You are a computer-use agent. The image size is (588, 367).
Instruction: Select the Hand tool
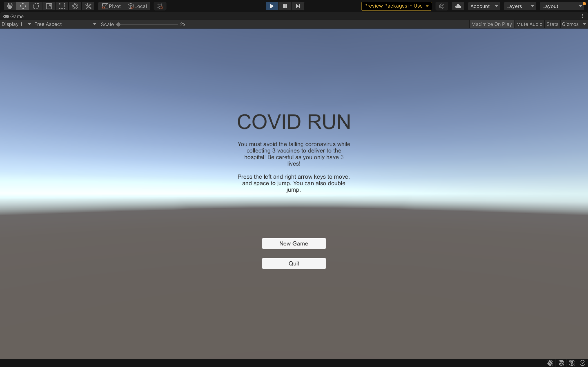[10, 6]
